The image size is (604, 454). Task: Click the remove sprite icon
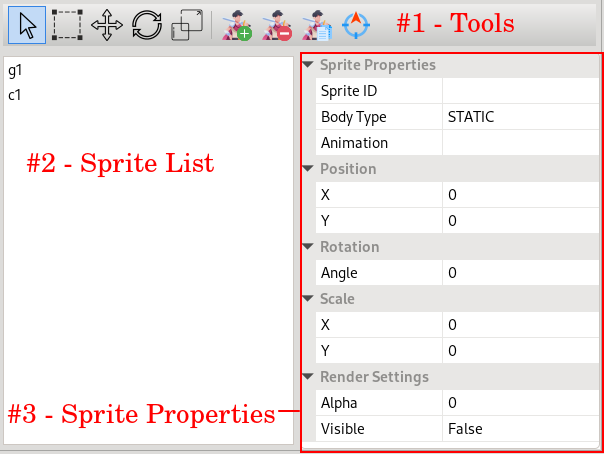[x=277, y=25]
